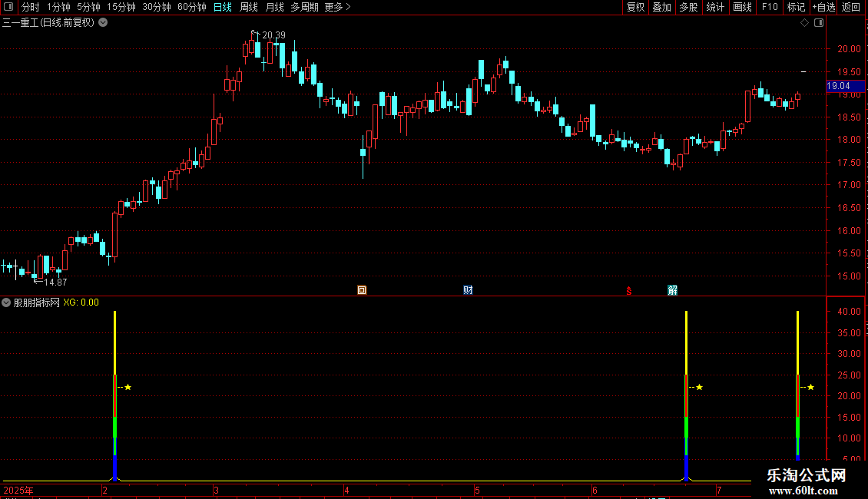Click month 3 on date axis
Screen dimensions: 868x499
tap(217, 490)
